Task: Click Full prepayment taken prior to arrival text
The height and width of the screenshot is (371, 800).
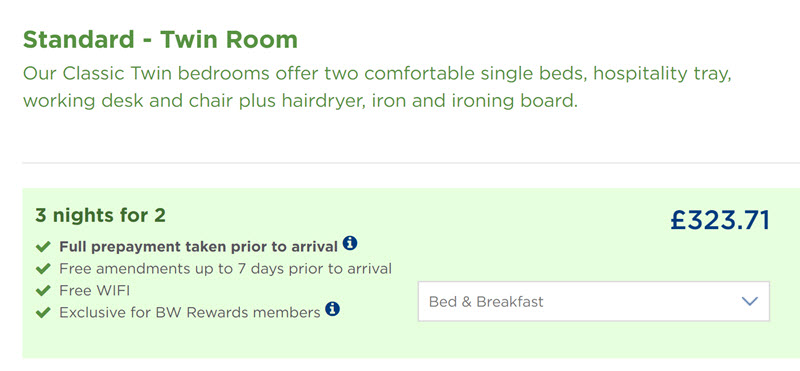Action: 198,247
